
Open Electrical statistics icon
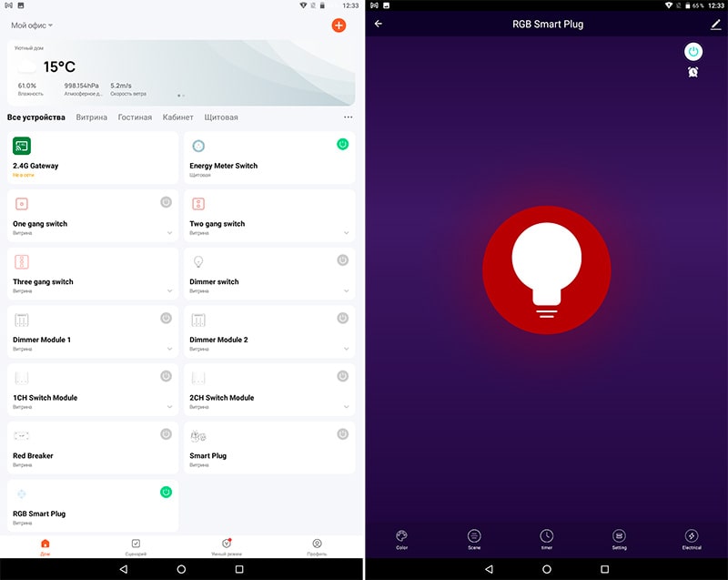click(692, 539)
